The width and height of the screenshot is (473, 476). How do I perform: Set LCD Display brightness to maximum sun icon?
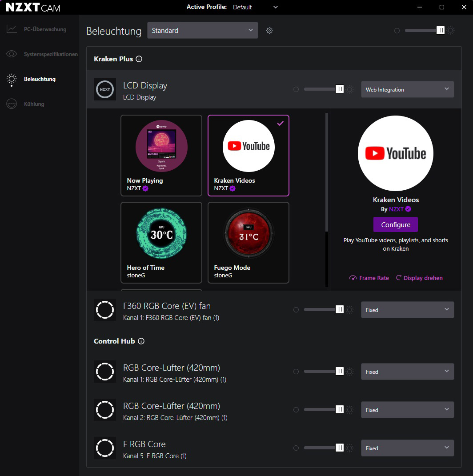[x=350, y=89]
